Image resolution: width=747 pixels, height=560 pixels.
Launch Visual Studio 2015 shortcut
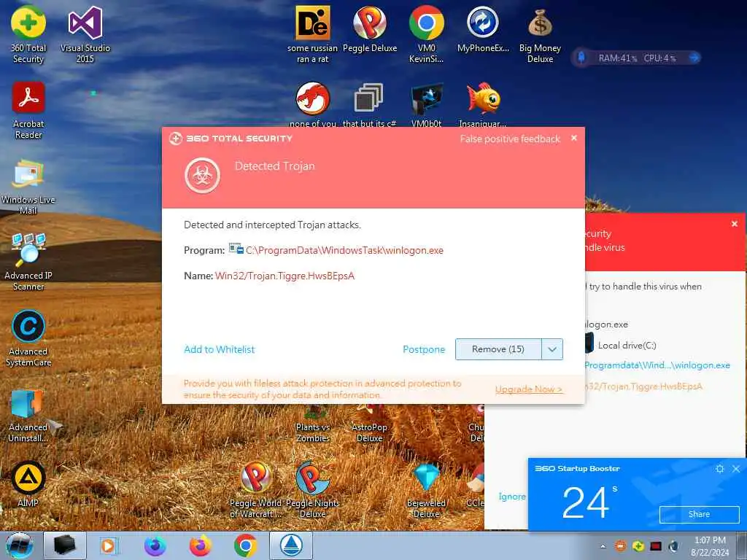click(85, 34)
